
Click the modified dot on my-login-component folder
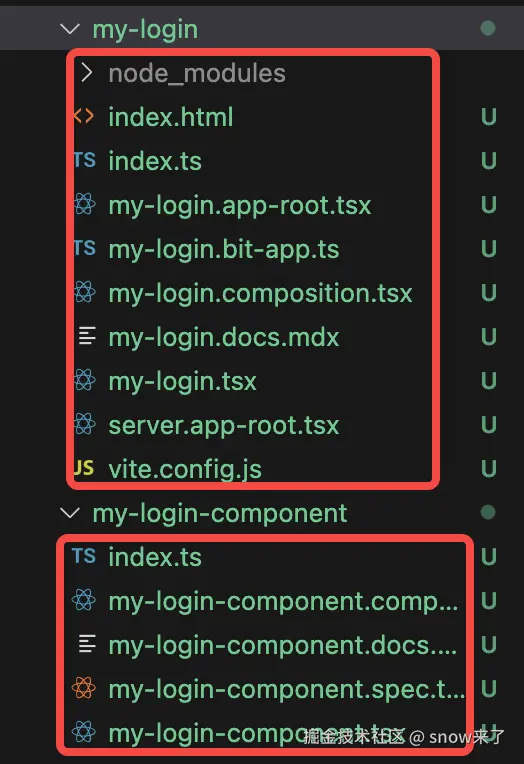pos(488,512)
